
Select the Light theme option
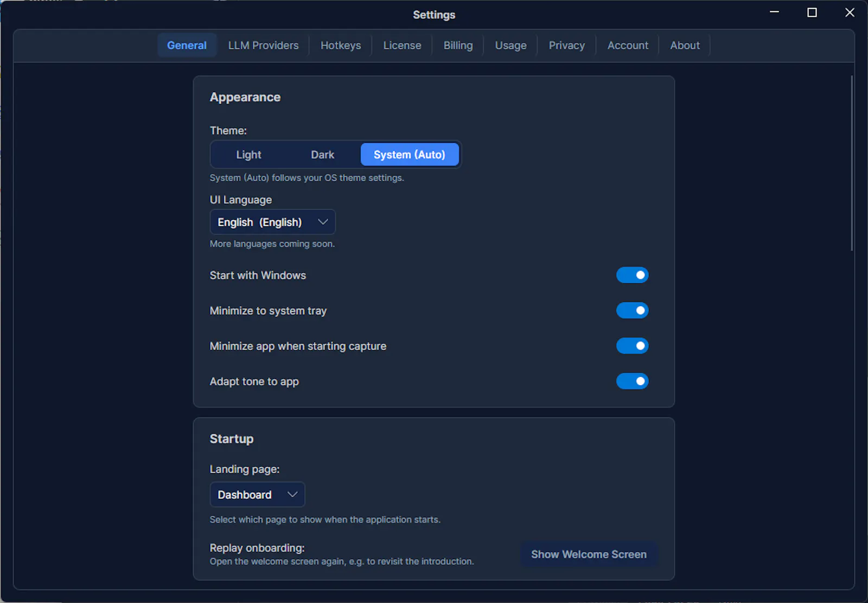click(x=248, y=155)
